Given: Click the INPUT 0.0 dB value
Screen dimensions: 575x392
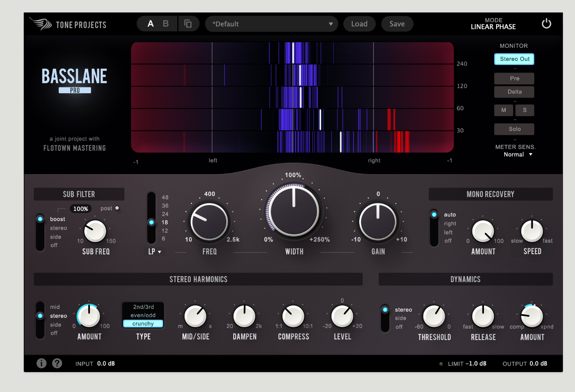Looking at the screenshot, I should (x=106, y=364).
